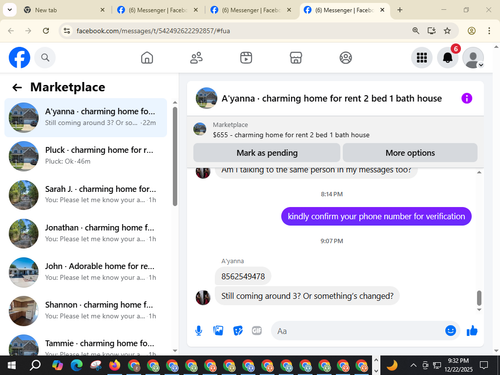Open the account profile menu
Viewport: 500px width, 375px height.
473,58
